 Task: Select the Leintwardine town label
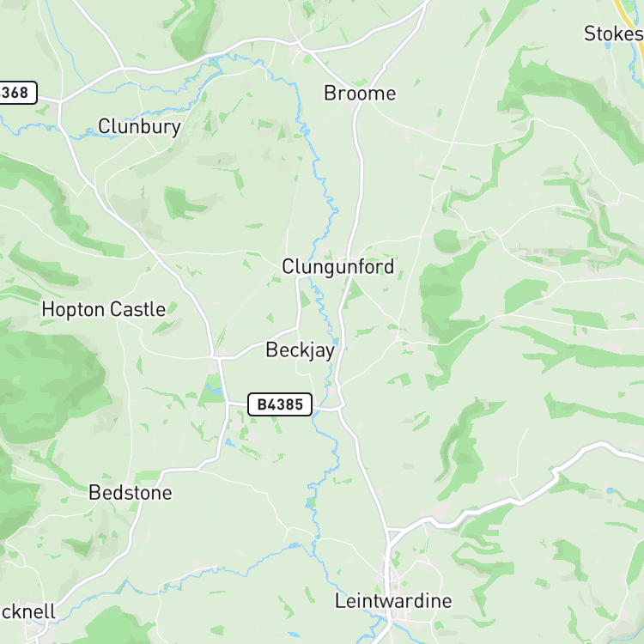[393, 601]
